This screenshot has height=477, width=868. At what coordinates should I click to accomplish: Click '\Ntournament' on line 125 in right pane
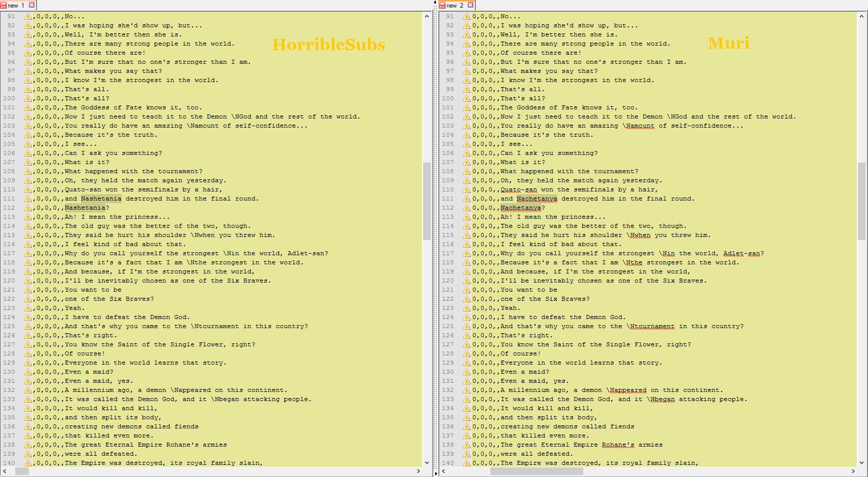[650, 327]
